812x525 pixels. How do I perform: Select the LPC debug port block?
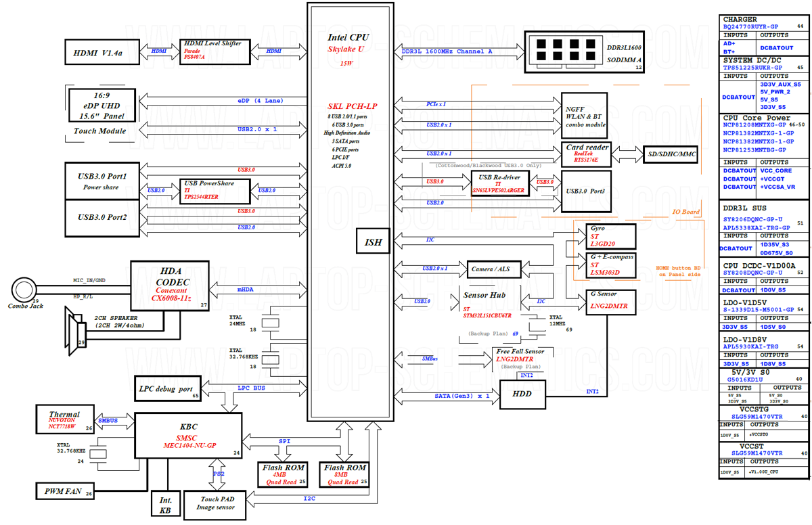tap(168, 389)
